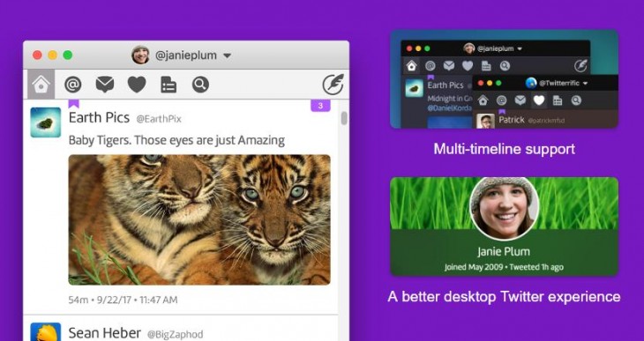
Task: Click the Sean Heber author name
Action: [x=105, y=333]
